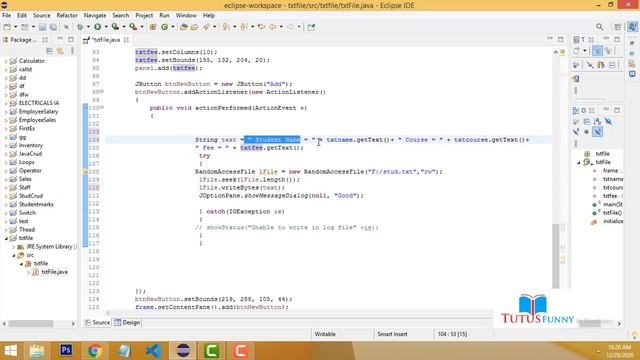The height and width of the screenshot is (360, 640).
Task: Expand the JRE System Library node
Action: point(14,247)
